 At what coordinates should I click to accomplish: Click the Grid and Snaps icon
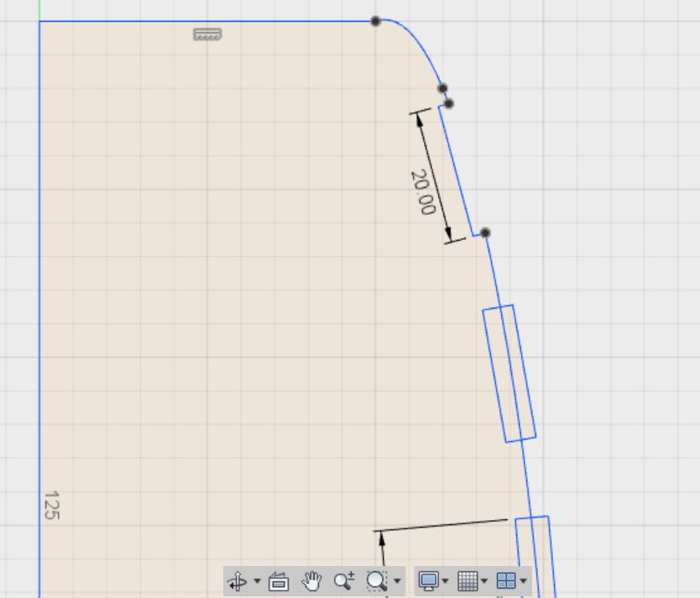click(x=468, y=581)
